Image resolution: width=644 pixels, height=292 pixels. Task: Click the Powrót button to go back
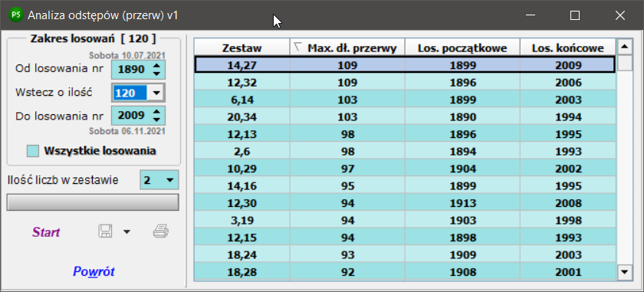(94, 271)
